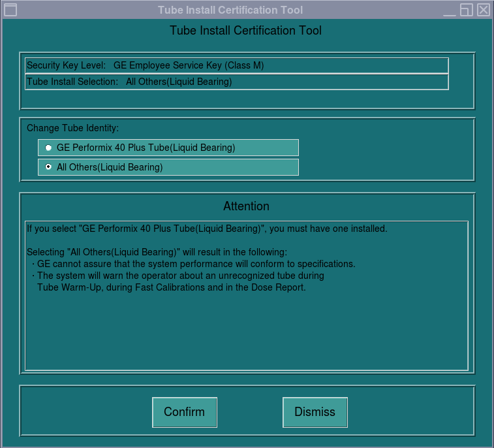This screenshot has width=494, height=448.
Task: Click the empty area of Attention text box
Action: [246, 333]
